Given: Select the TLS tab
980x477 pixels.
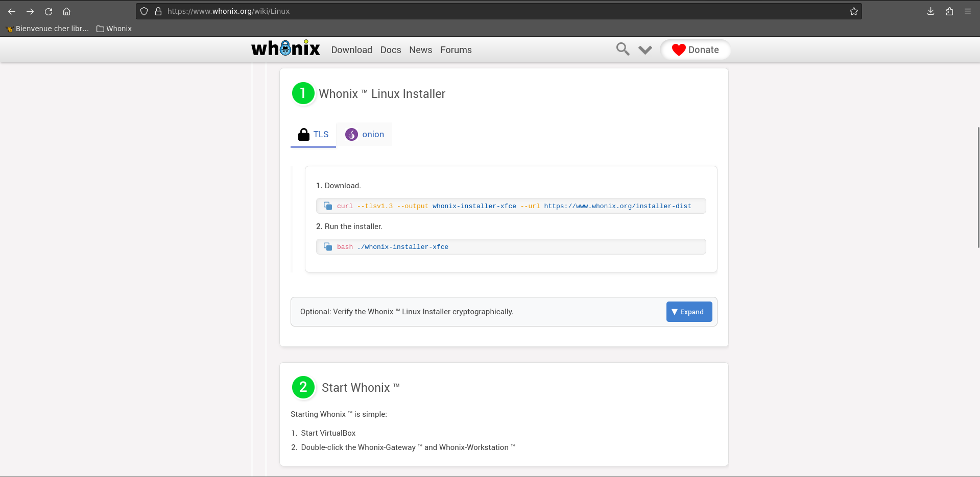Looking at the screenshot, I should pos(313,135).
